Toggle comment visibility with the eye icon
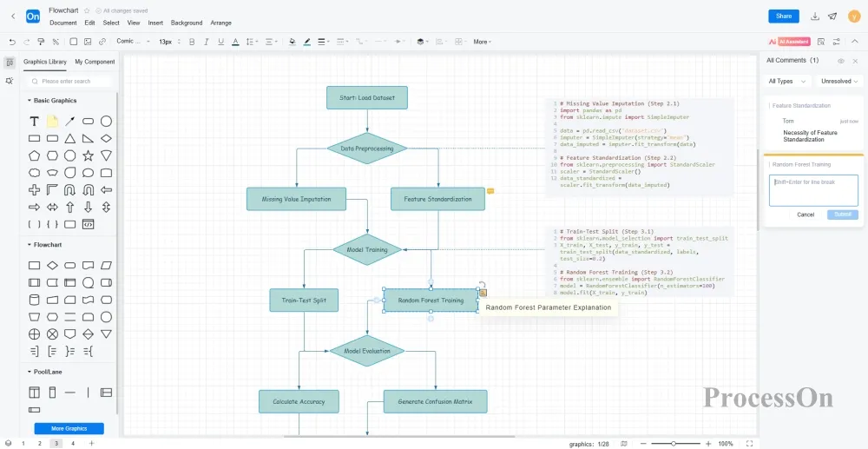The image size is (868, 449). click(840, 61)
